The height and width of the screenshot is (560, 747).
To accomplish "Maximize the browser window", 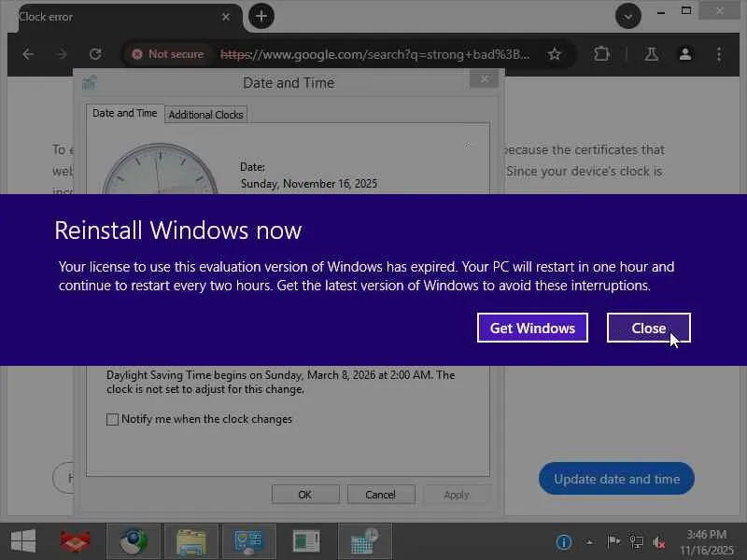I will (686, 11).
